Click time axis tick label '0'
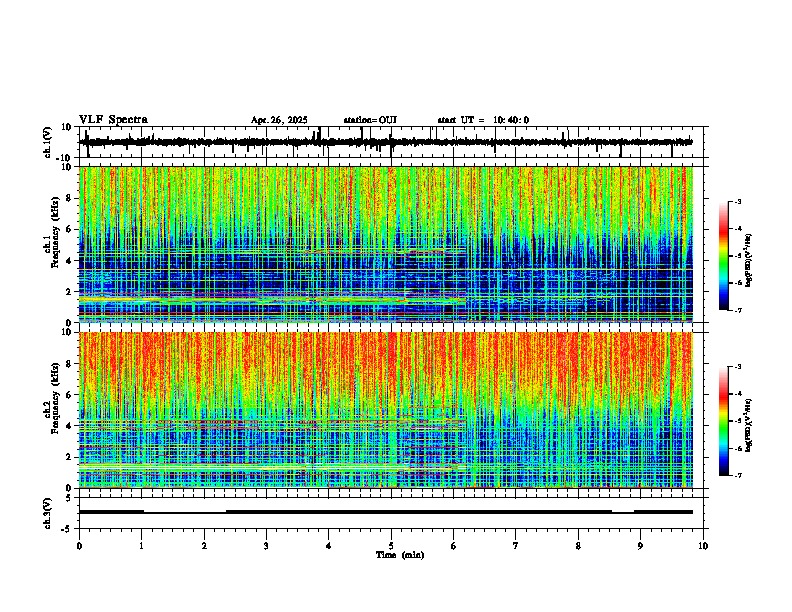This screenshot has width=792, height=612. click(x=79, y=546)
